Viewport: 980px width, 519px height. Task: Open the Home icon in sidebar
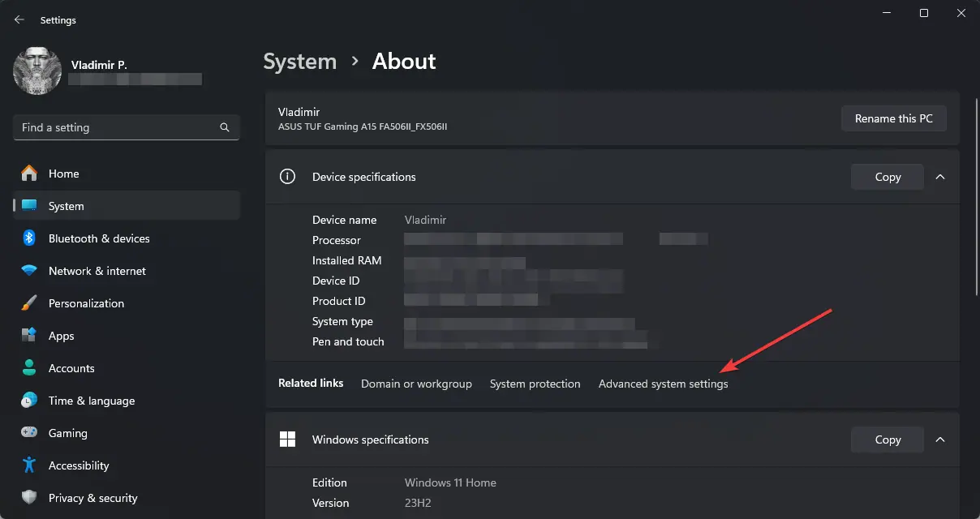click(29, 174)
